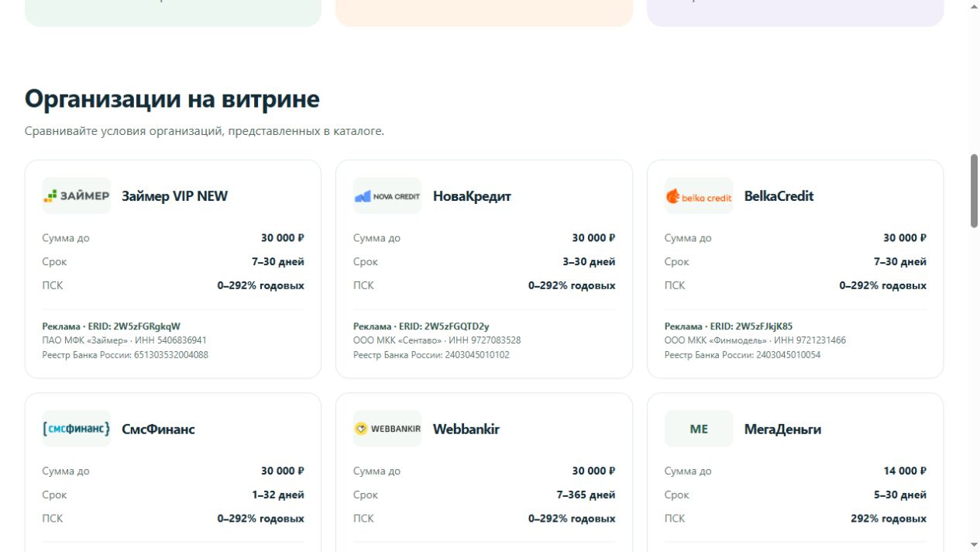The width and height of the screenshot is (980, 552).
Task: Click registry number 651303532004088
Action: click(x=171, y=355)
